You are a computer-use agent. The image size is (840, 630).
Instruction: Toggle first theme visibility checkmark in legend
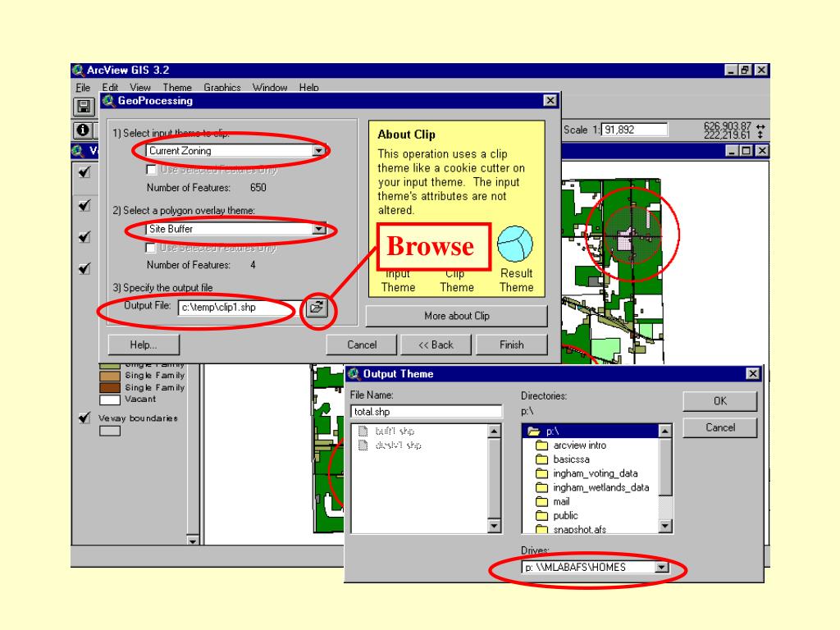(84, 172)
